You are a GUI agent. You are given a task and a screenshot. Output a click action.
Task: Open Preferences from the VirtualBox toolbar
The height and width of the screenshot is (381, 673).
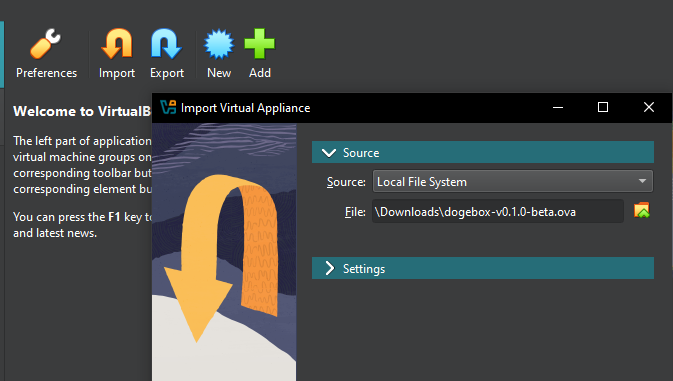(x=46, y=54)
